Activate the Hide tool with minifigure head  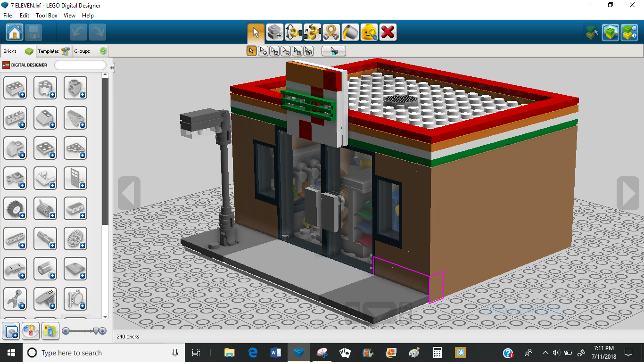369,33
